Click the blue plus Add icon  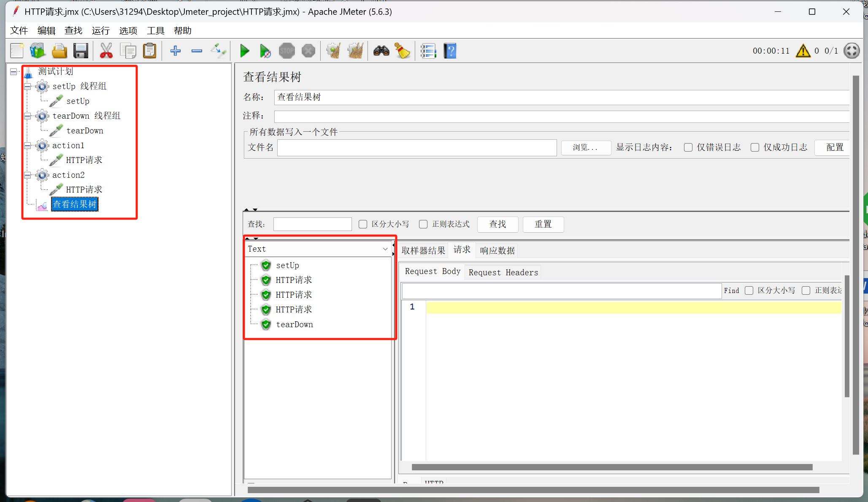coord(176,51)
